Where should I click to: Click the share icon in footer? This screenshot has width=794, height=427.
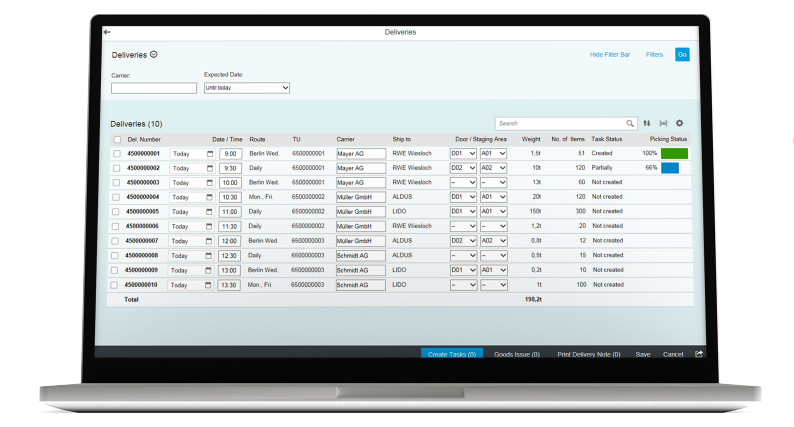(699, 354)
